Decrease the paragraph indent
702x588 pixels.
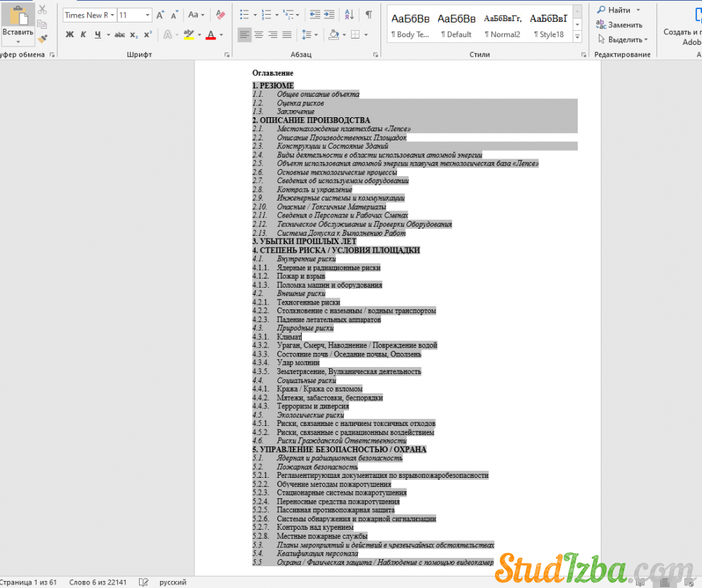coord(314,15)
